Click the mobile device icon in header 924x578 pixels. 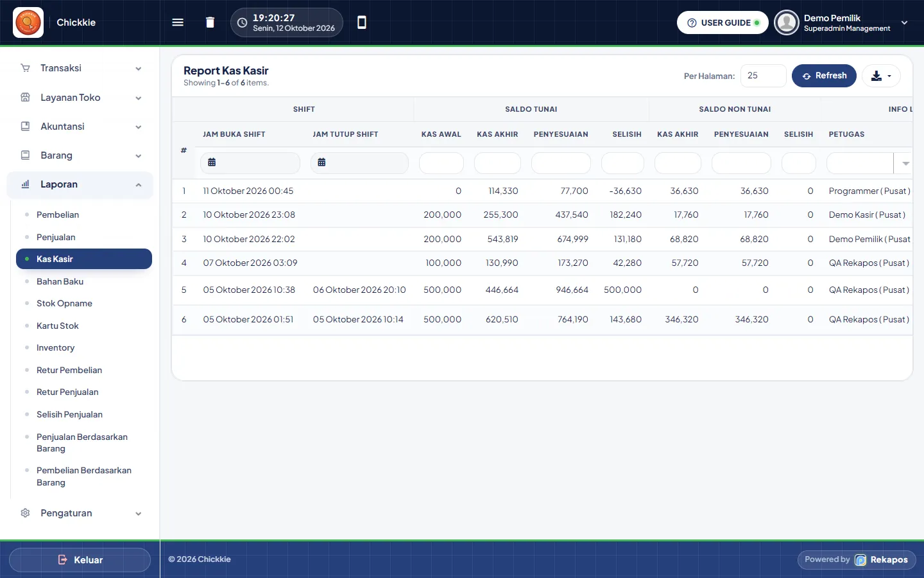point(362,22)
